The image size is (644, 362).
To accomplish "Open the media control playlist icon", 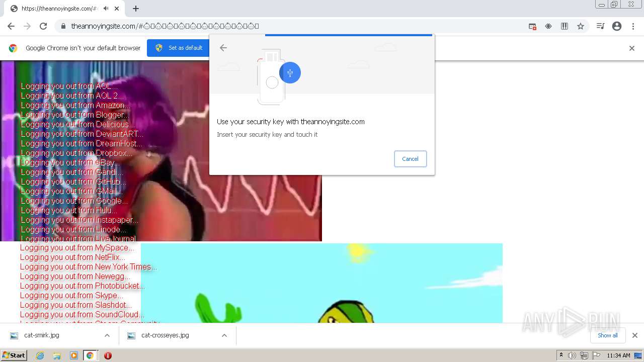I will [600, 26].
